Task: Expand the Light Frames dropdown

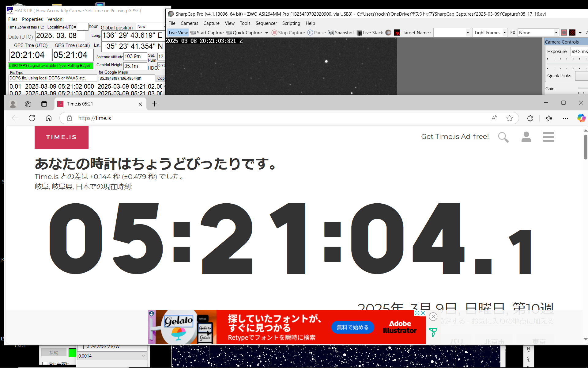Action: tap(504, 33)
